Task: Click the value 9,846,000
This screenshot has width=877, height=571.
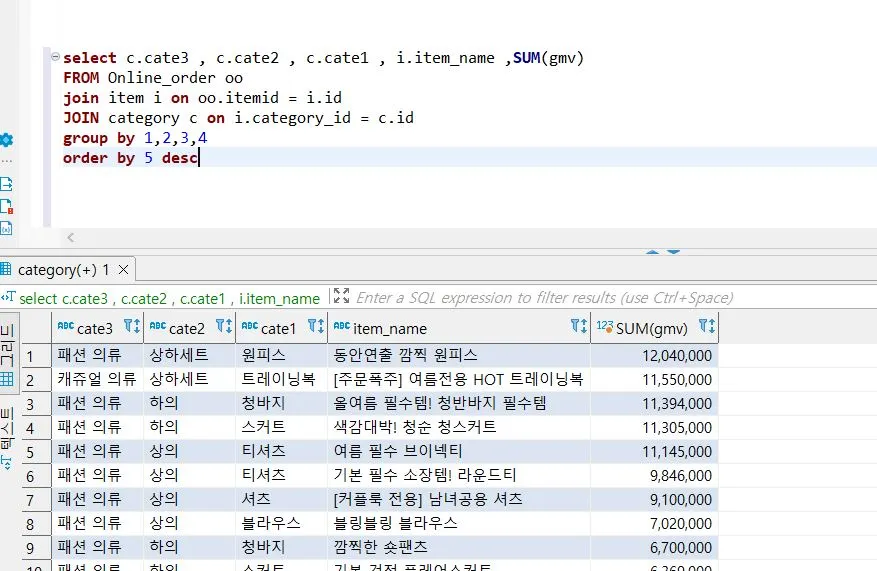Action: (x=681, y=476)
